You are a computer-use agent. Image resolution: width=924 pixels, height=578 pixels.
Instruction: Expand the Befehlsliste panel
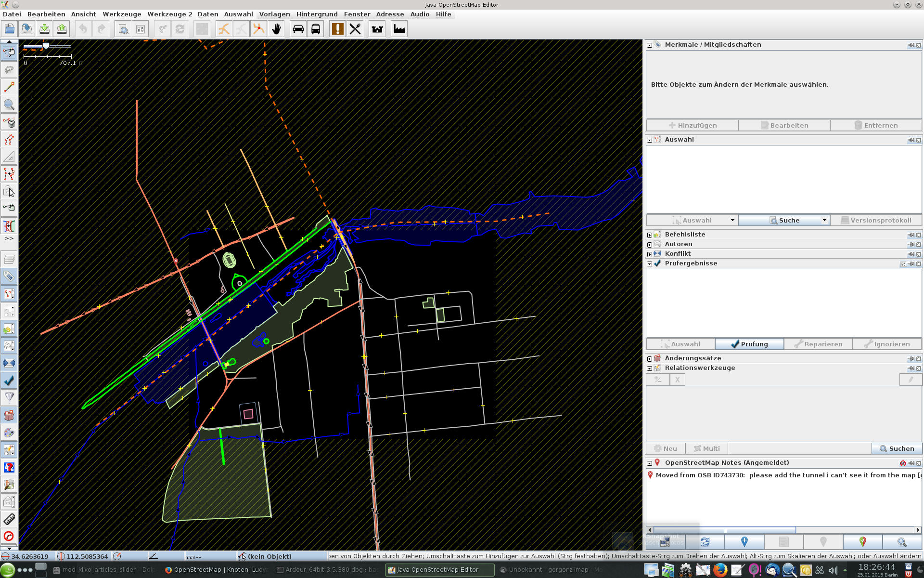click(x=650, y=235)
